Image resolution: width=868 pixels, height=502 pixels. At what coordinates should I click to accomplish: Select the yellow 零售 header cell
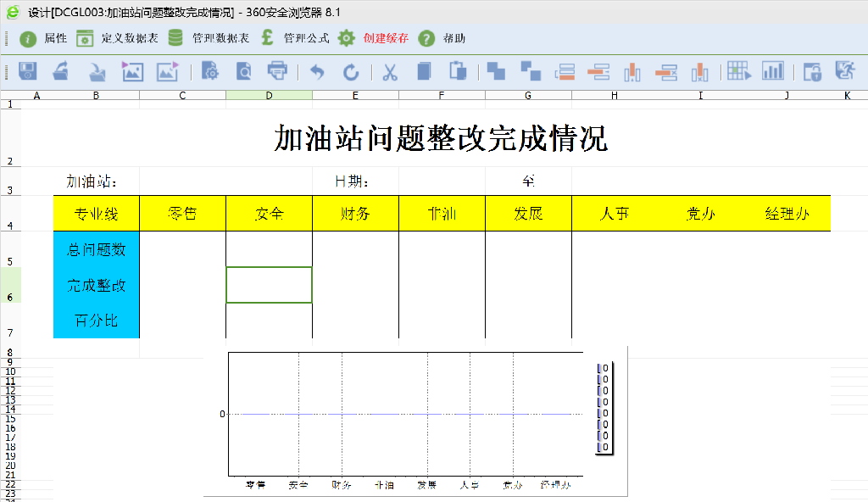point(182,214)
